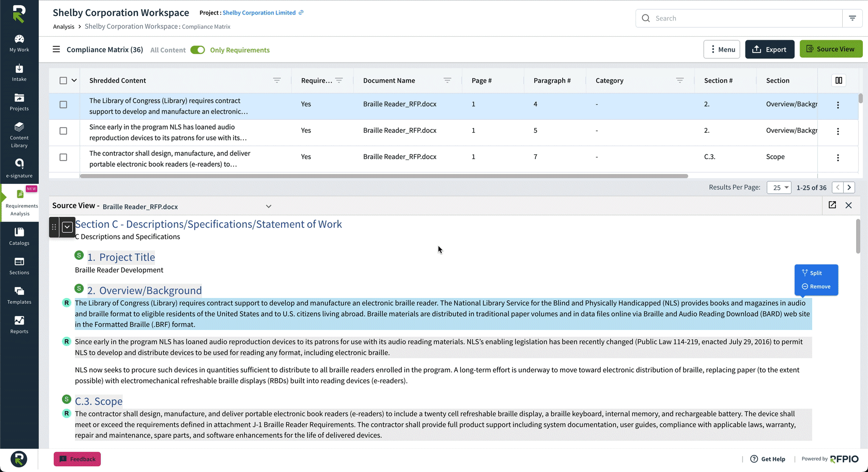
Task: Open row actions for the contractor shall design row
Action: coord(838,158)
